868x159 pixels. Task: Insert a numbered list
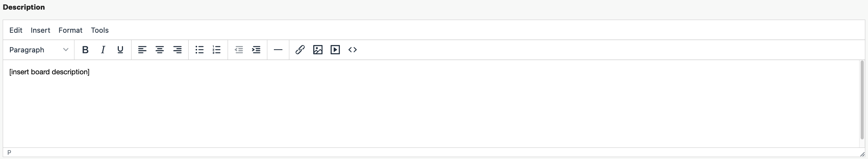(x=217, y=50)
